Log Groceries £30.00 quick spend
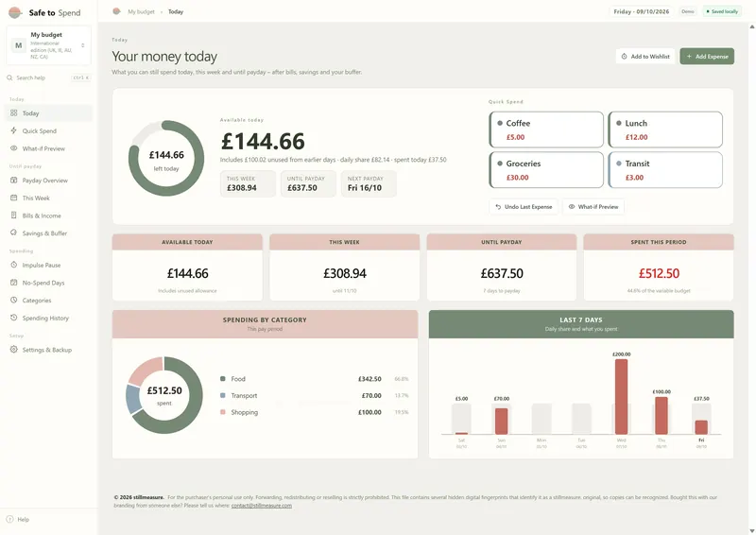756x535 pixels. (546, 170)
